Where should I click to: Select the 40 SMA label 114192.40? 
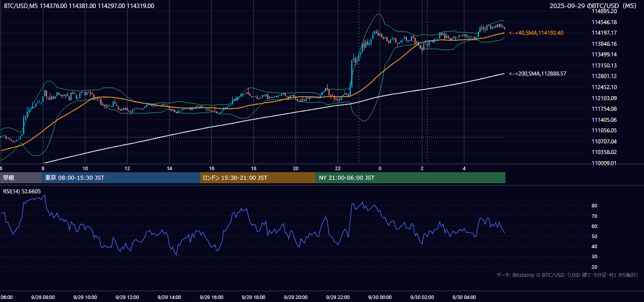click(536, 33)
